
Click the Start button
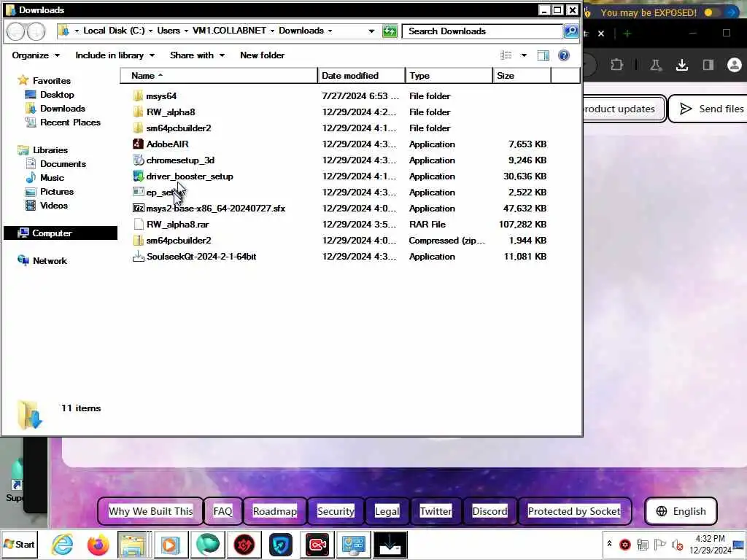click(x=19, y=544)
